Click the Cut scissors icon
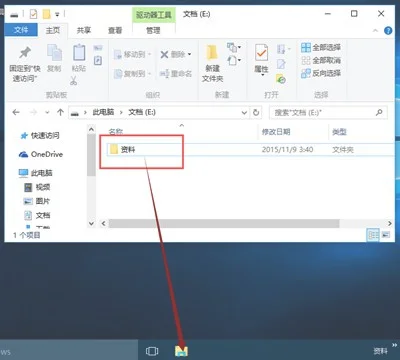400x360 pixels. point(74,80)
